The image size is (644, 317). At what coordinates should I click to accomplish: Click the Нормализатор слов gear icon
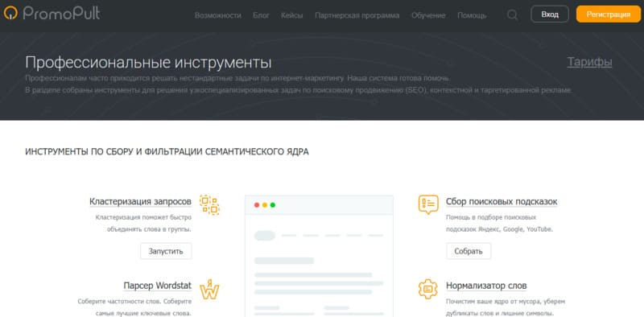(x=428, y=289)
